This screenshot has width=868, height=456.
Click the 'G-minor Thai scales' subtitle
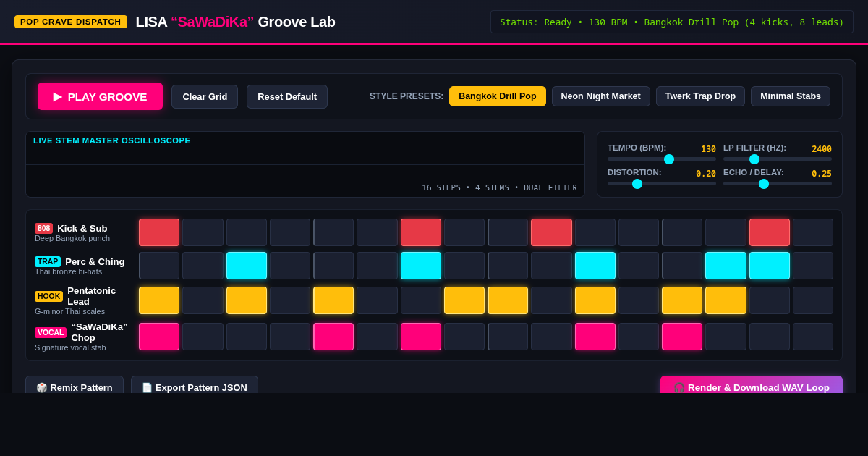(69, 311)
